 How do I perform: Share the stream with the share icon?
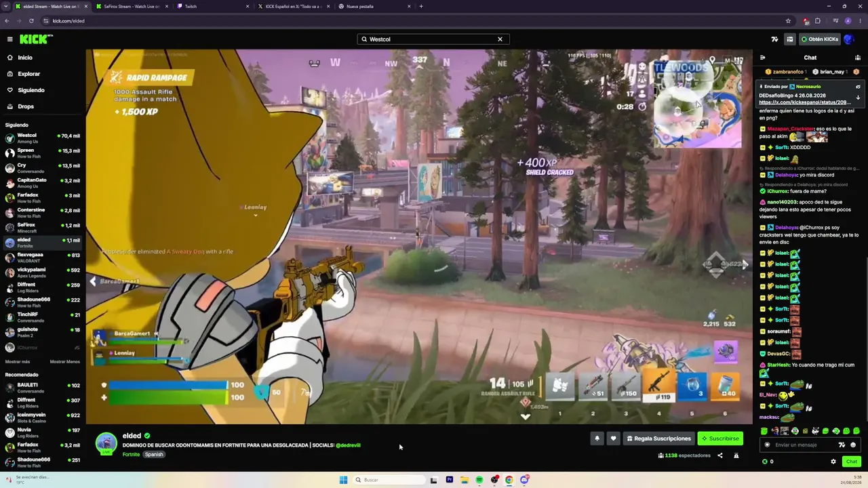(x=720, y=455)
